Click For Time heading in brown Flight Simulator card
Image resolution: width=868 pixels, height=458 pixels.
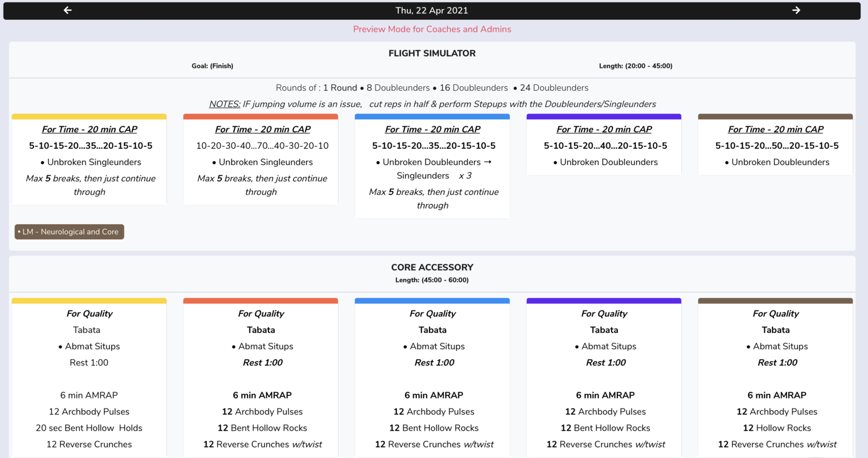(x=776, y=130)
